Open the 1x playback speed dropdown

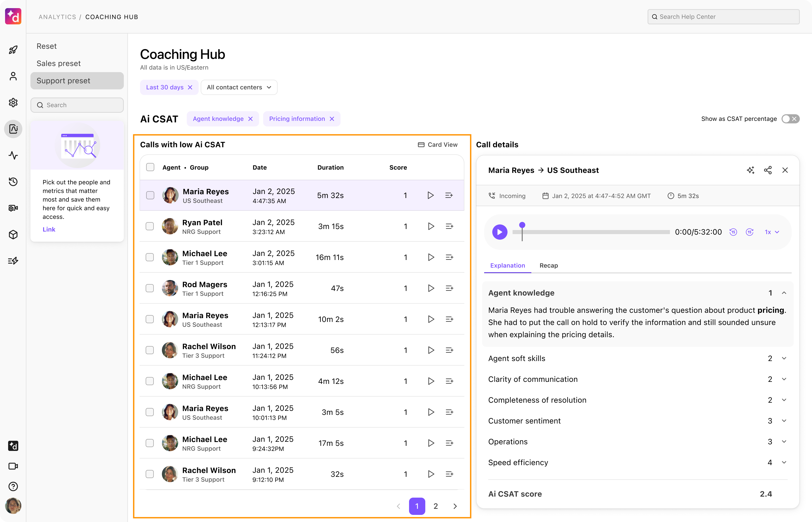click(772, 232)
